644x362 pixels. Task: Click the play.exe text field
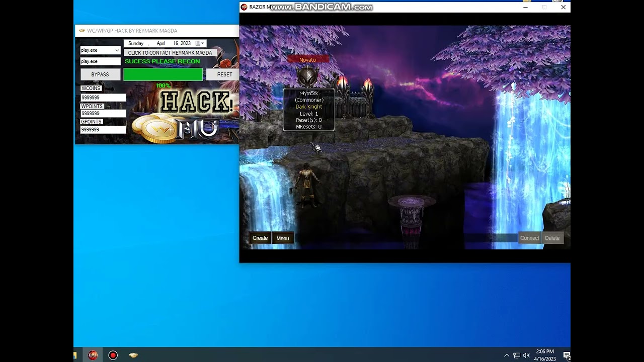pyautogui.click(x=100, y=61)
